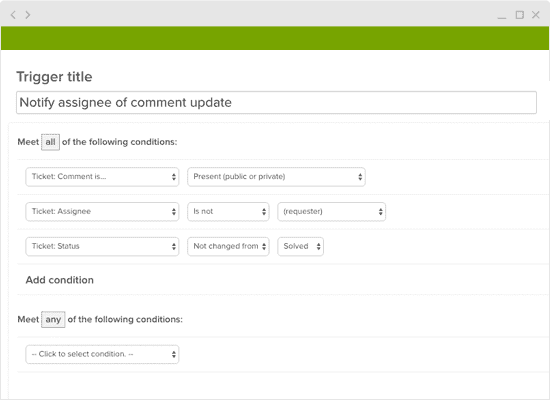The width and height of the screenshot is (550, 400).
Task: Toggle the 'all' conditions selector
Action: (51, 142)
